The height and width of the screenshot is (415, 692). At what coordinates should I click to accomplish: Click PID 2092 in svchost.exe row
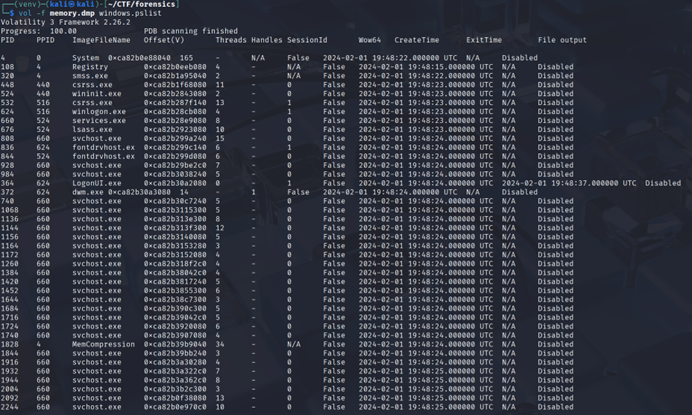click(x=10, y=398)
